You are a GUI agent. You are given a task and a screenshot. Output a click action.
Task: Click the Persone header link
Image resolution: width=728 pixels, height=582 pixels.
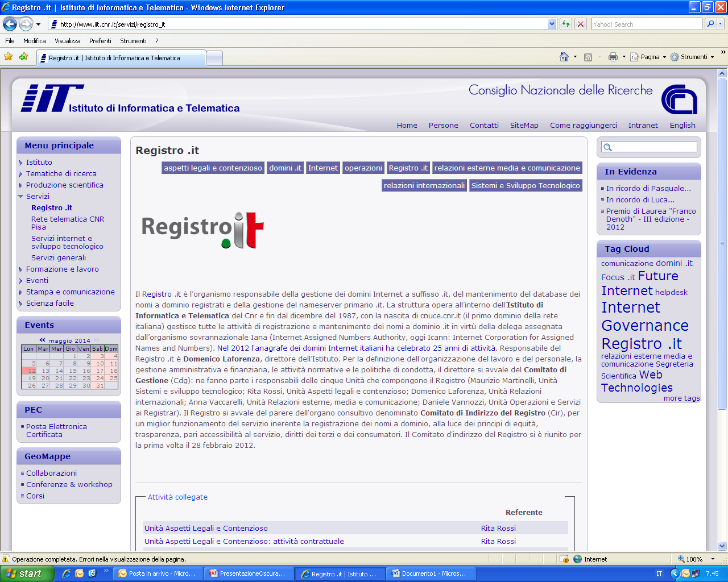click(444, 126)
